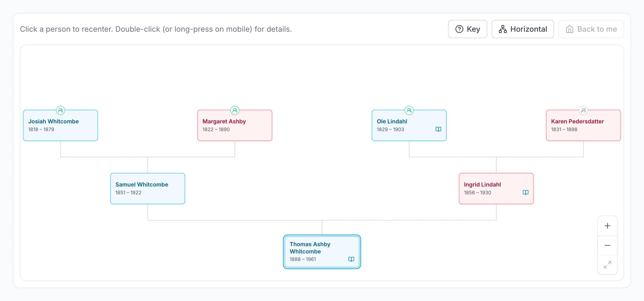Open the book icon on Ole Lindahl's card
This screenshot has width=644, height=301.
click(438, 129)
